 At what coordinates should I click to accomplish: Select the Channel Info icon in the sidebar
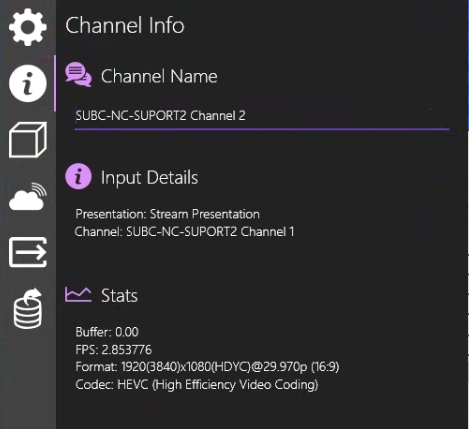(x=28, y=83)
